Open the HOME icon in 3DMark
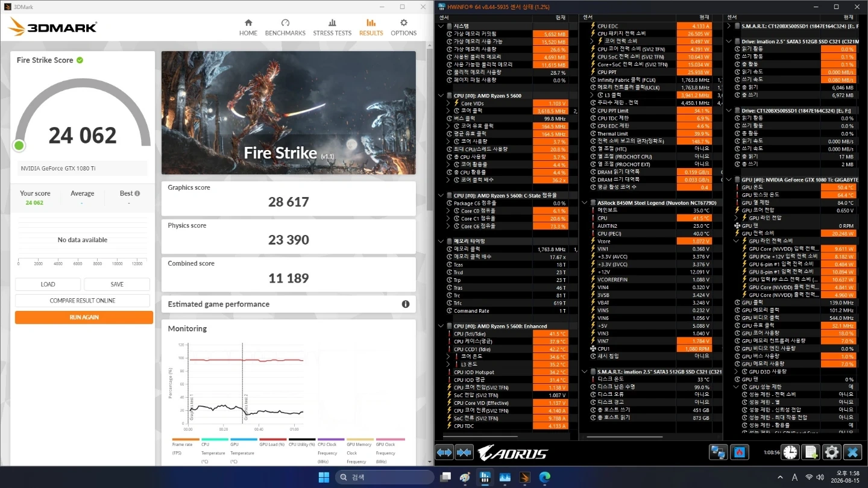Screen dimensions: 868x488 248,27
